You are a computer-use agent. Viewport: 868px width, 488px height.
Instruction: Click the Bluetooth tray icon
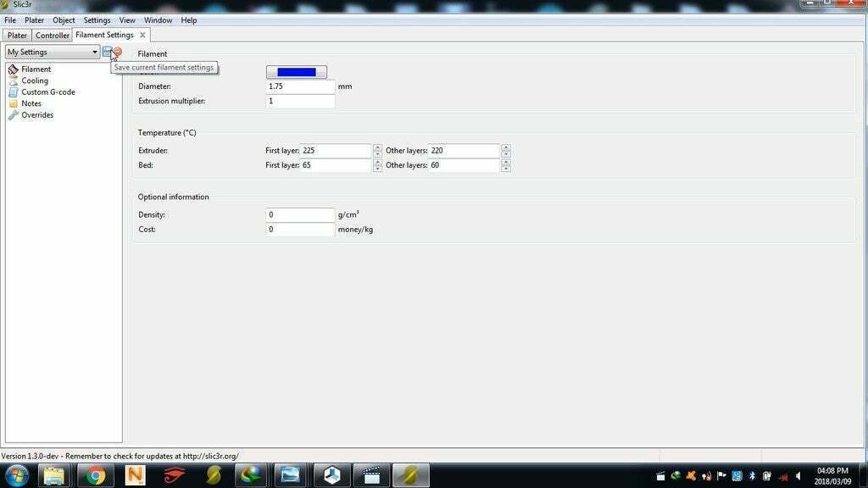(x=753, y=476)
